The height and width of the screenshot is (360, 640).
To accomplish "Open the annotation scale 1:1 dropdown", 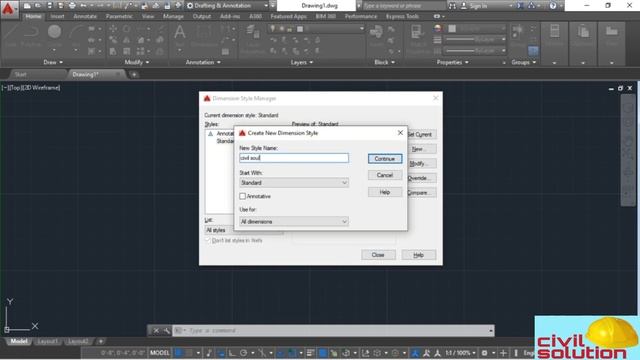I will tap(460, 353).
